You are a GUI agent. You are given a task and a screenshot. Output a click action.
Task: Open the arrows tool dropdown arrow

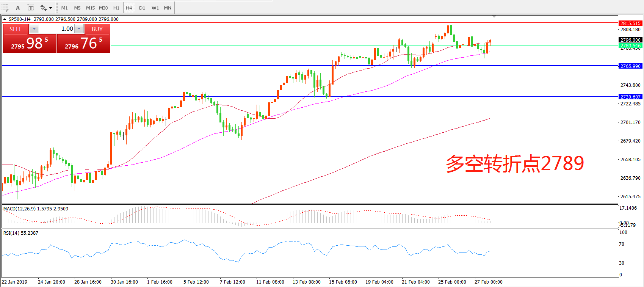click(51, 8)
